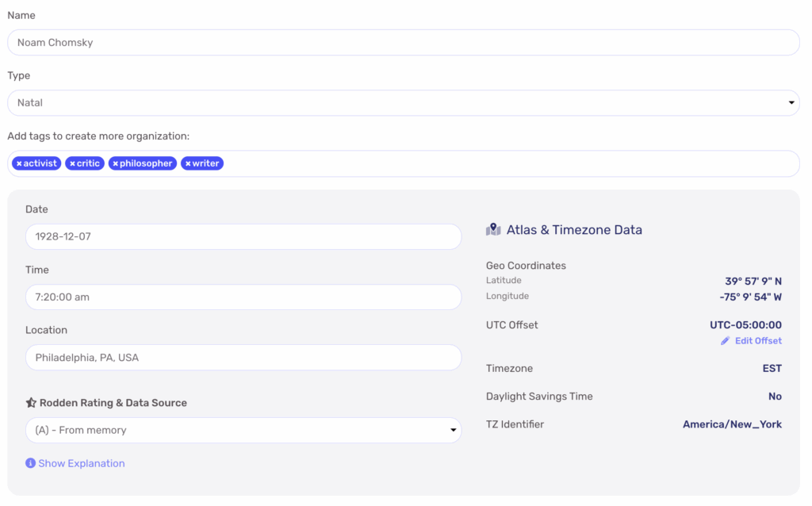Viewport: 812px width, 506px height.
Task: Remove the writer tag via its x
Action: (x=188, y=163)
